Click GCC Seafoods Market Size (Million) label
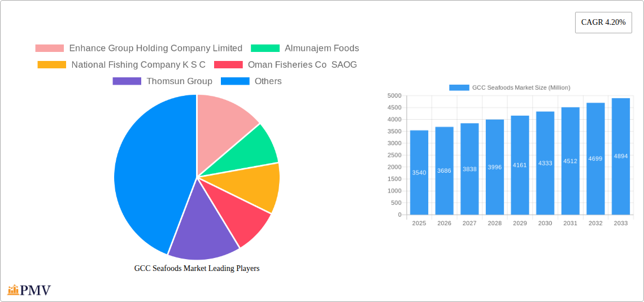Image resolution: width=644 pixels, height=302 pixels. [x=521, y=87]
